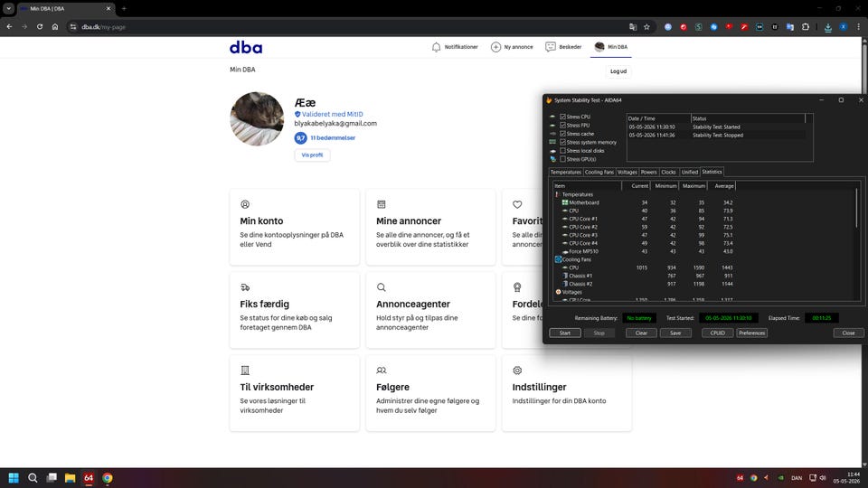Screen dimensions: 868x488
Task: Click the dba logo
Action: (246, 48)
